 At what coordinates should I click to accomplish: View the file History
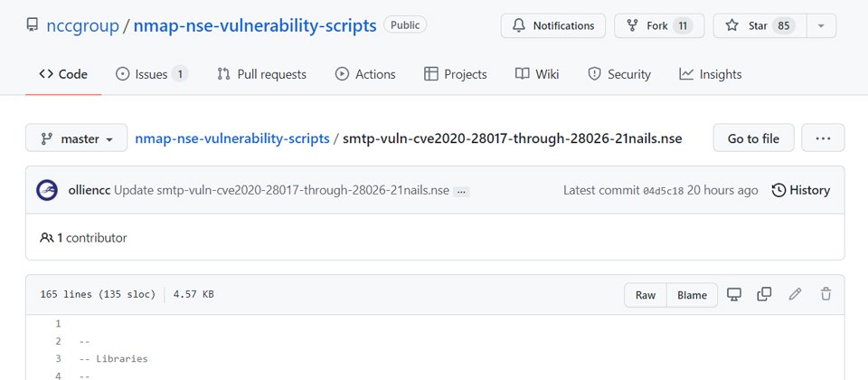pos(801,191)
